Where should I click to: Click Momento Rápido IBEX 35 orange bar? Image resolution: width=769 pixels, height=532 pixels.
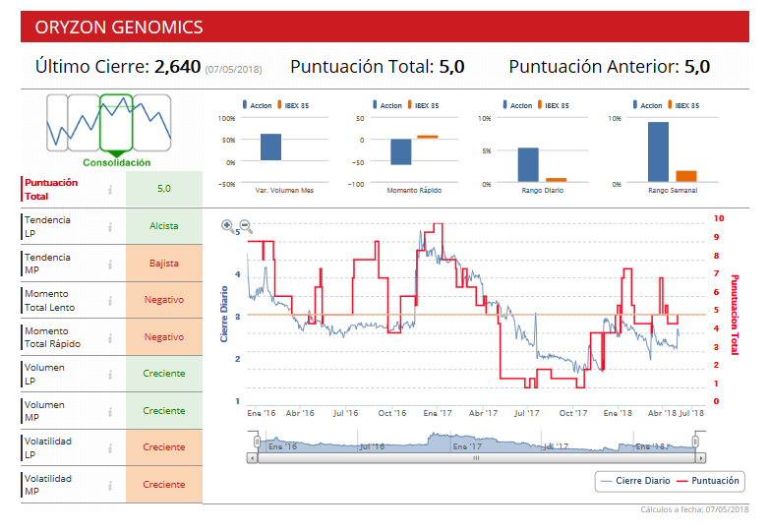428,137
